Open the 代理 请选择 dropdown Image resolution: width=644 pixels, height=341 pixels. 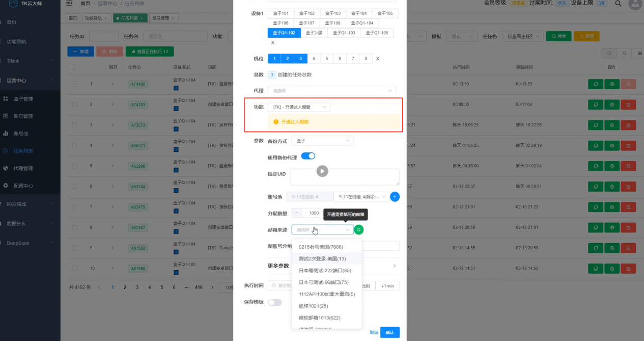point(332,90)
